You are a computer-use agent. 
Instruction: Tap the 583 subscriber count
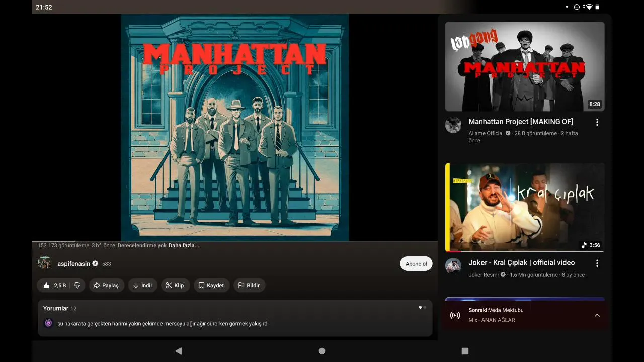pyautogui.click(x=106, y=264)
